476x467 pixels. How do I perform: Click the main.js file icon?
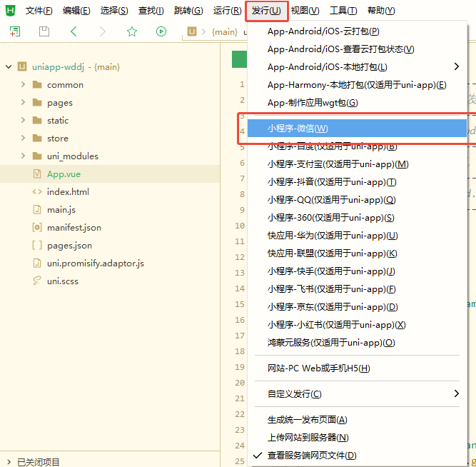[x=37, y=210]
